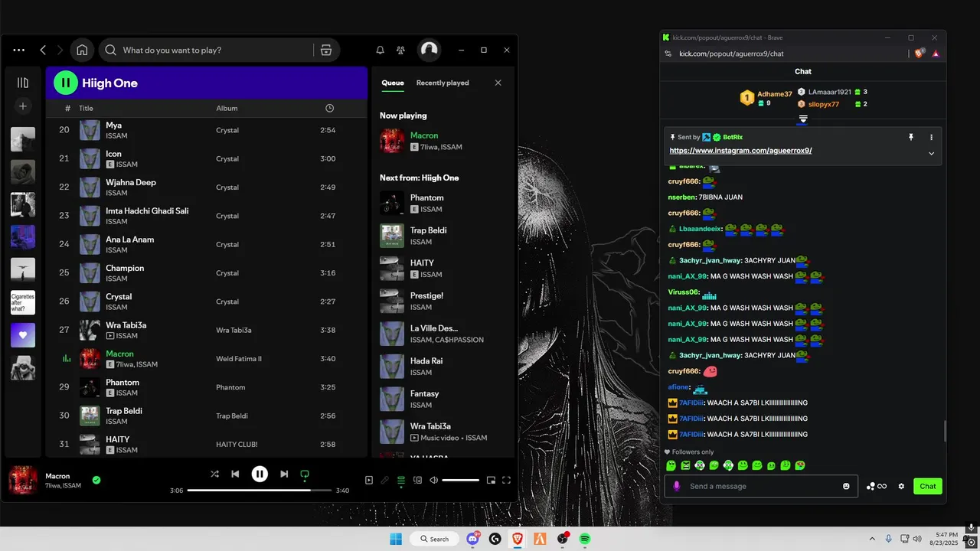Click the Spotify search field

coord(207,50)
